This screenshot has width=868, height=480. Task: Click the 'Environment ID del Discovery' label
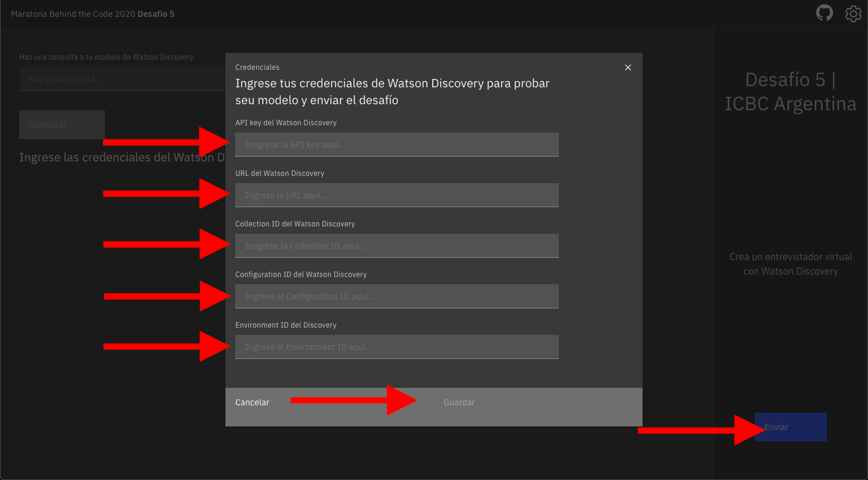coord(286,325)
